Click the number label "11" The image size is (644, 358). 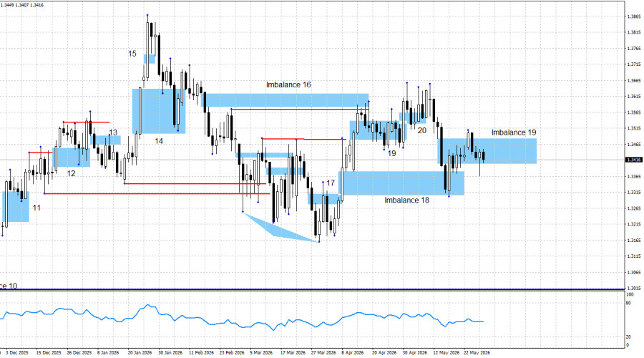[36, 208]
